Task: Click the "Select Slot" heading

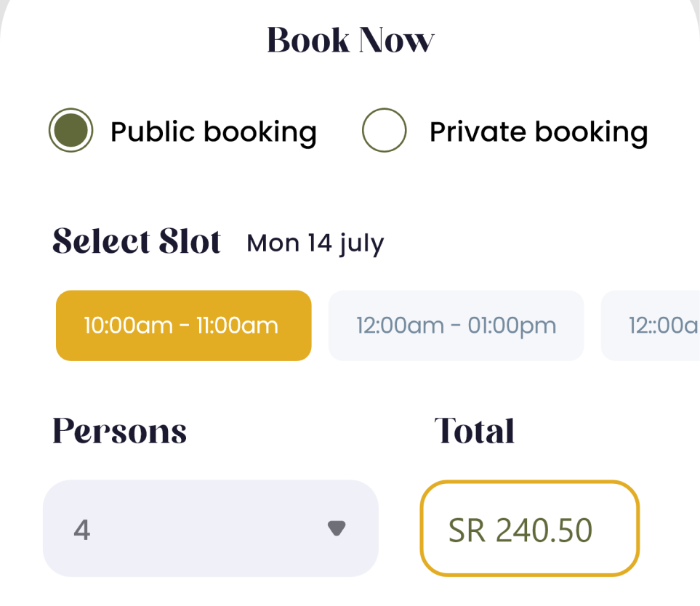Action: coord(137,242)
